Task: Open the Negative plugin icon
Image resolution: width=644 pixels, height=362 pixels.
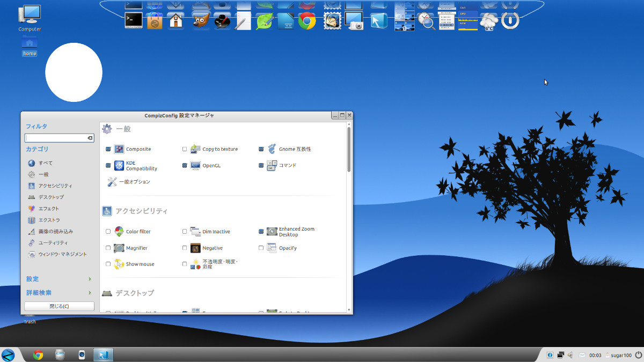Action: [195, 248]
